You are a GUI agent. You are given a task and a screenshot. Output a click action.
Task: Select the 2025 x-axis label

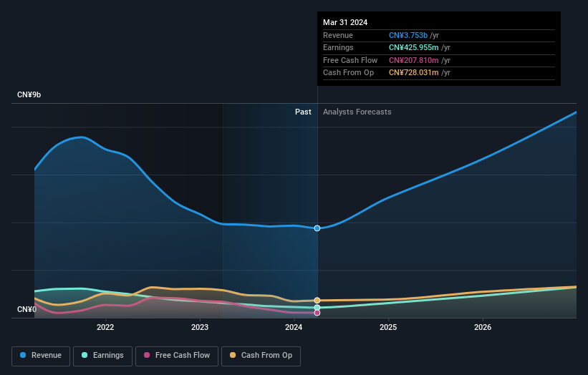pyautogui.click(x=388, y=327)
